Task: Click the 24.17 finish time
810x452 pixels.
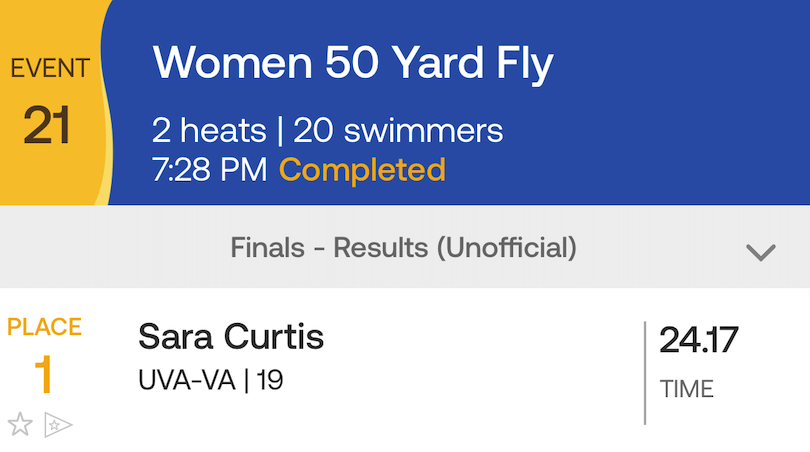Action: 698,340
